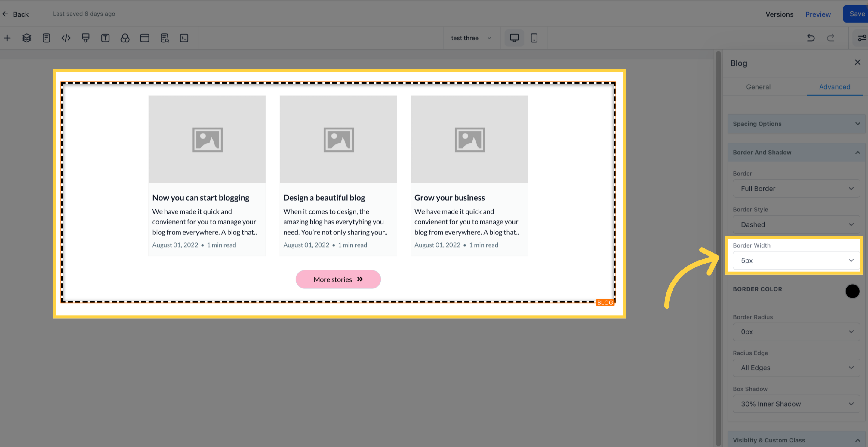Image resolution: width=868 pixels, height=447 pixels.
Task: Pick the black border color swatch
Action: pyautogui.click(x=852, y=291)
